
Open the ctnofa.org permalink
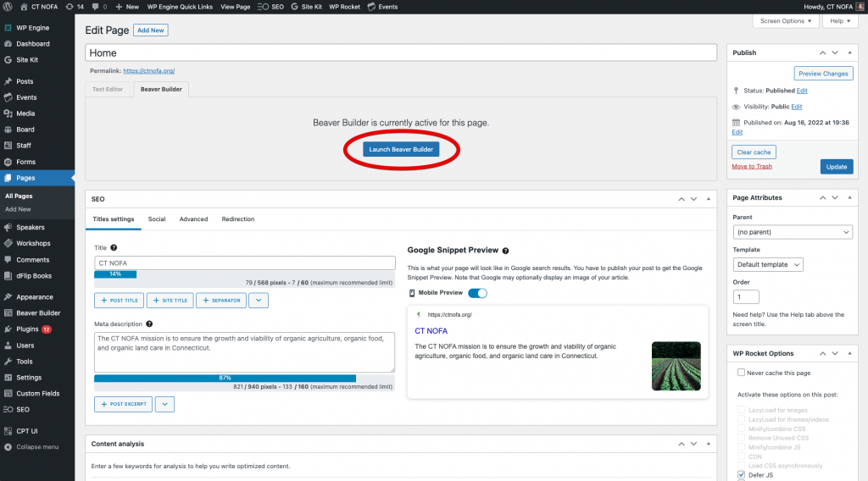(149, 71)
